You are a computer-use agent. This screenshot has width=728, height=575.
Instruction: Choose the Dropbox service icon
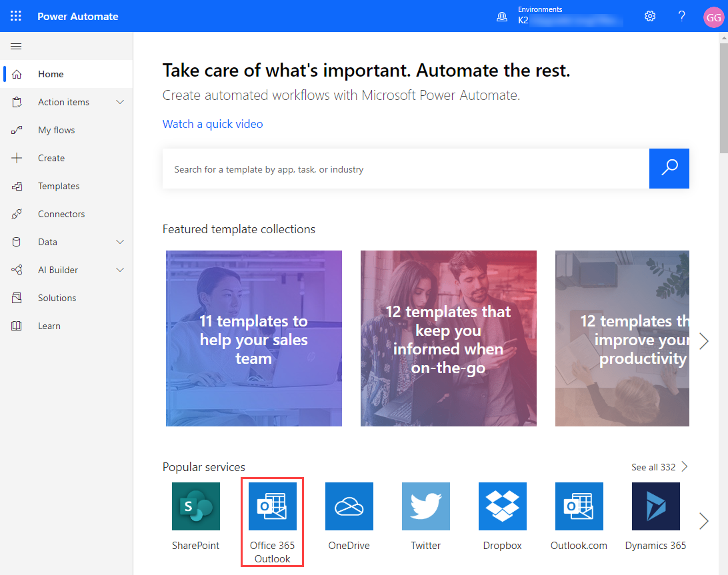point(502,506)
